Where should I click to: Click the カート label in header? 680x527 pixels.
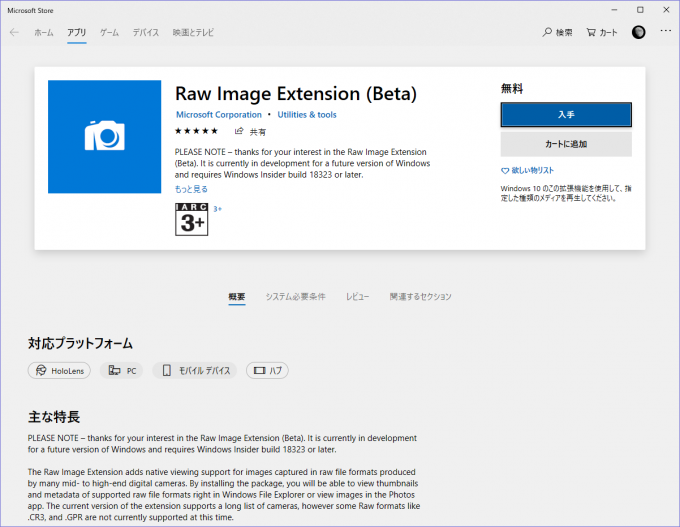[x=608, y=33]
